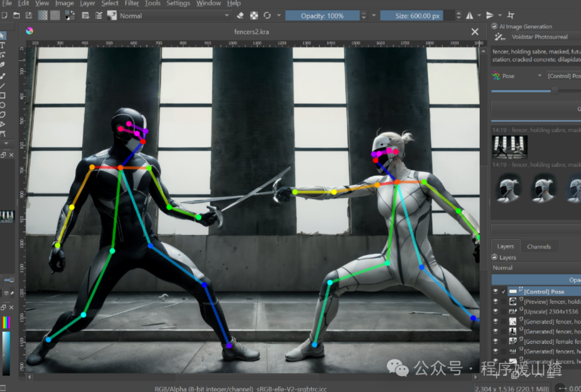Save the document using the floppy disk icon
Viewport: 581px width, 392px height.
[x=29, y=16]
